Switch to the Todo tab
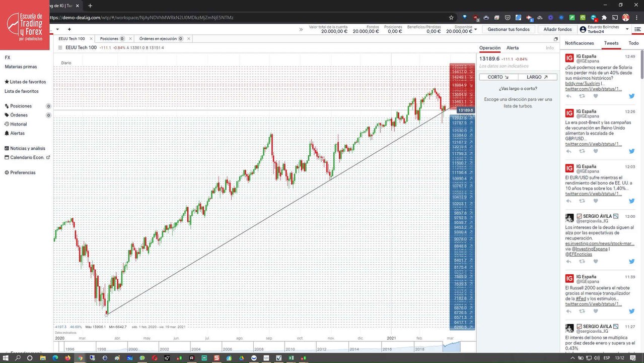 pos(633,43)
